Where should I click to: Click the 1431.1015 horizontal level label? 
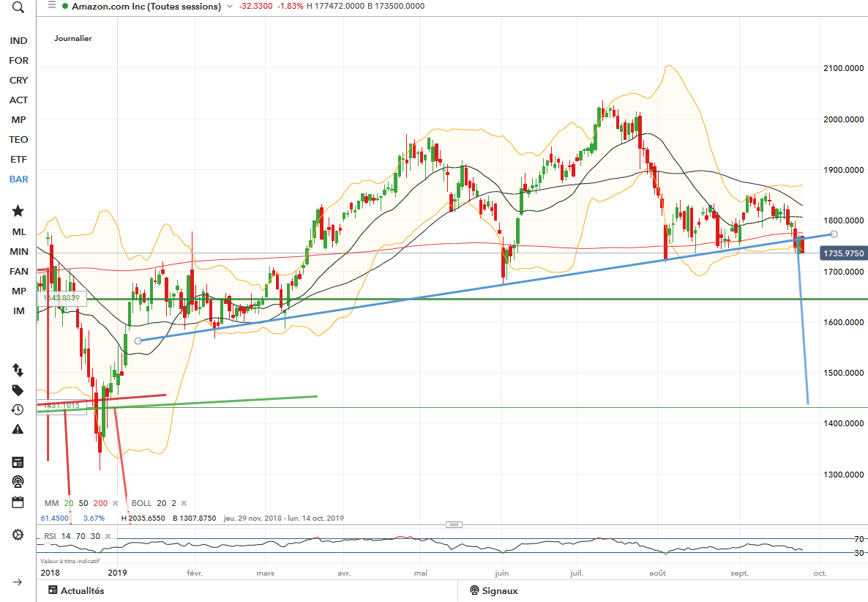pyautogui.click(x=61, y=406)
